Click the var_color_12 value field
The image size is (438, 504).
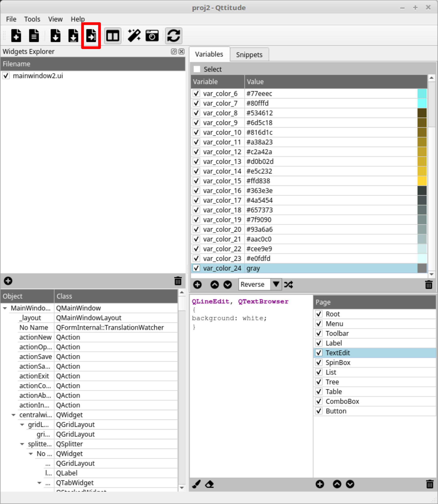(x=259, y=152)
